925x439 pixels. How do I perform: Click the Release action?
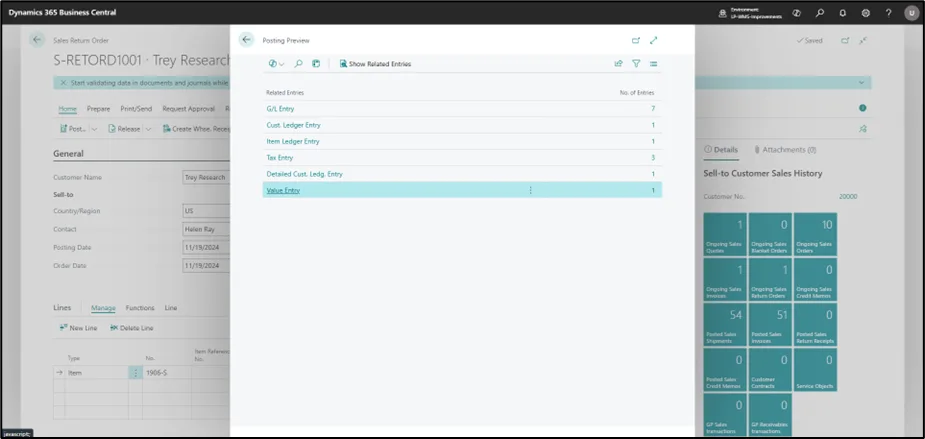(124, 129)
